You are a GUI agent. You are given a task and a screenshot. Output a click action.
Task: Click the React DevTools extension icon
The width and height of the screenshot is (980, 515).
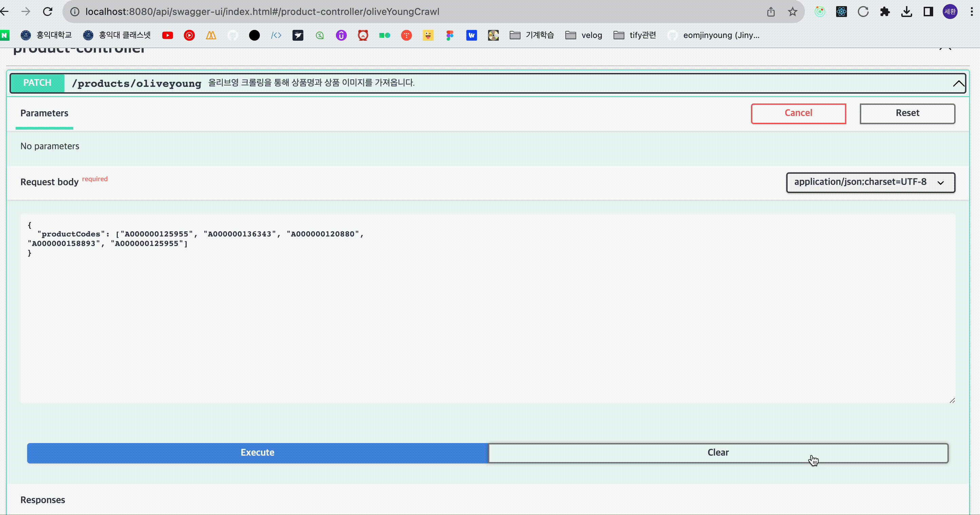pos(841,12)
